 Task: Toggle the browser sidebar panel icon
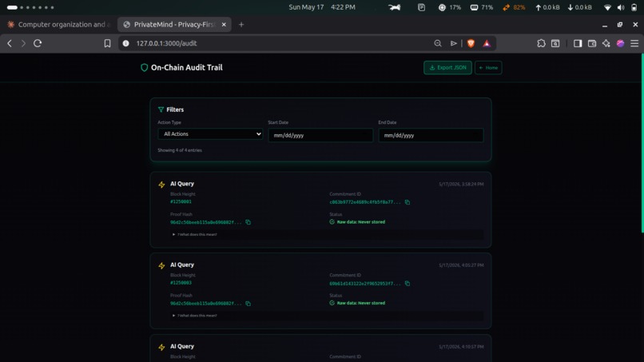pos(578,43)
